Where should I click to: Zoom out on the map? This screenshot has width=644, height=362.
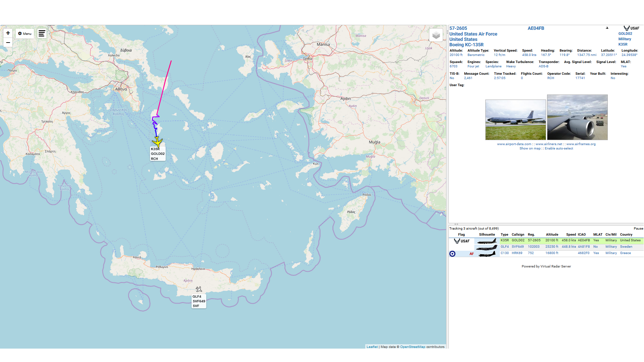click(8, 43)
